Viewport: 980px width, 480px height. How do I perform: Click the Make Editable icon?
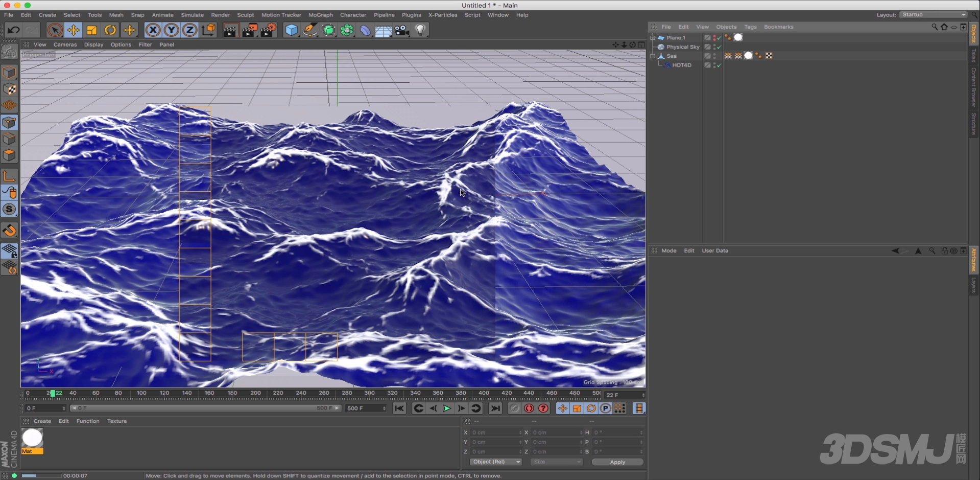(9, 52)
